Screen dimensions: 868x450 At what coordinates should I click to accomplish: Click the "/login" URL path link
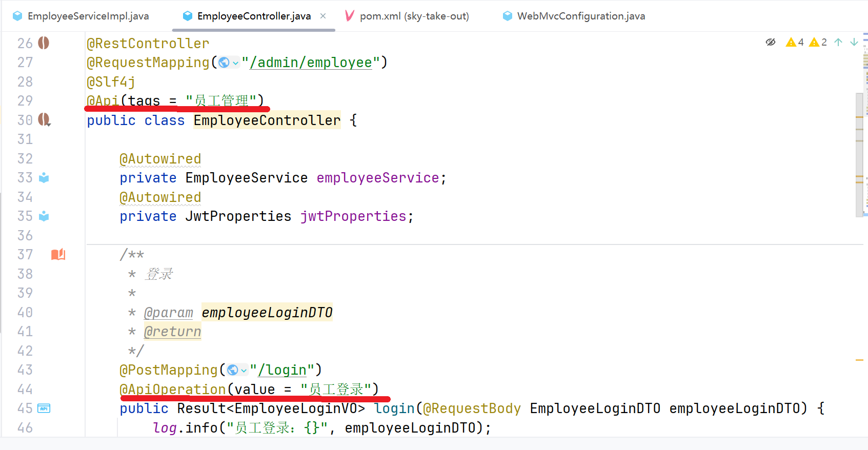coord(282,370)
